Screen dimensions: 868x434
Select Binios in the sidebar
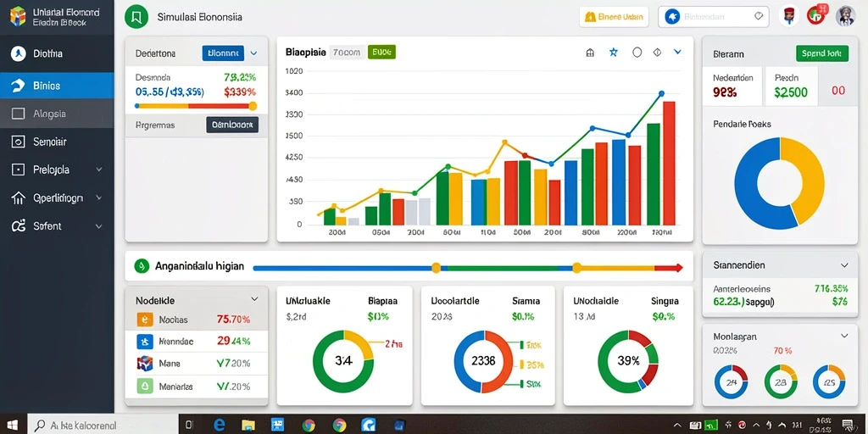coord(57,86)
